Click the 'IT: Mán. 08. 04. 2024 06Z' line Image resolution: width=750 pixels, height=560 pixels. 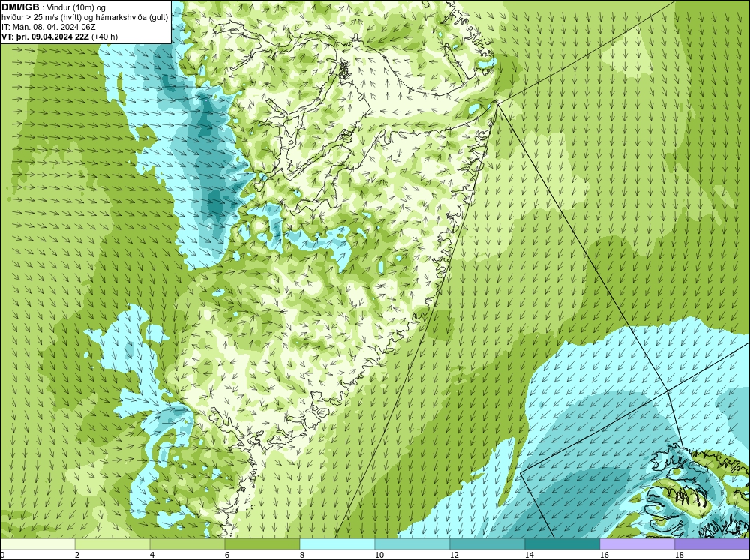click(x=48, y=27)
